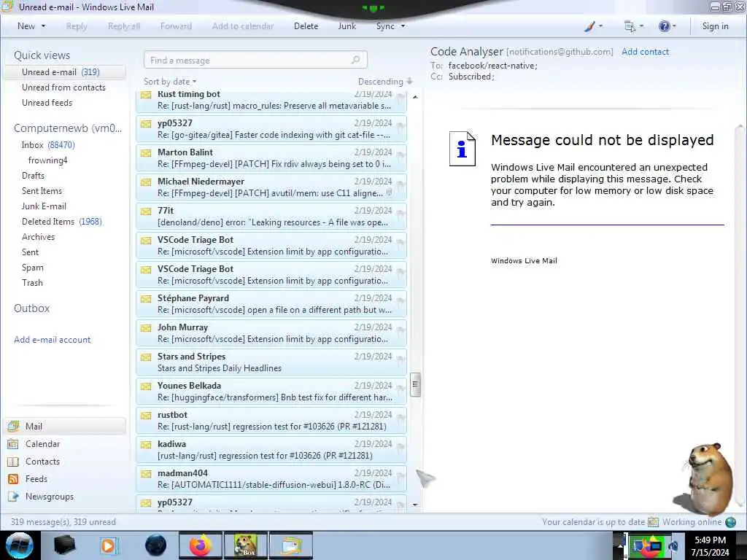Mark message as Junk
The image size is (747, 560).
(347, 26)
